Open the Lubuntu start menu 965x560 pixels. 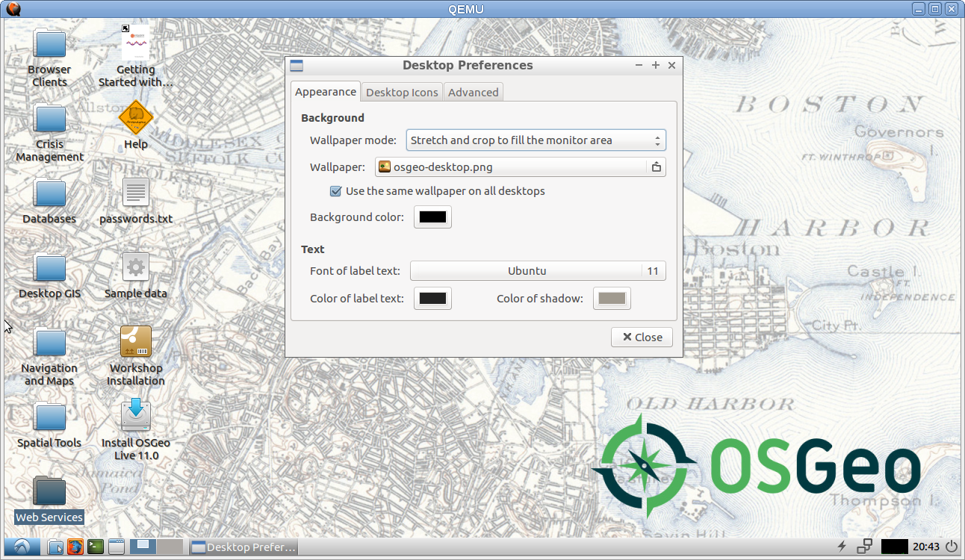pyautogui.click(x=21, y=547)
